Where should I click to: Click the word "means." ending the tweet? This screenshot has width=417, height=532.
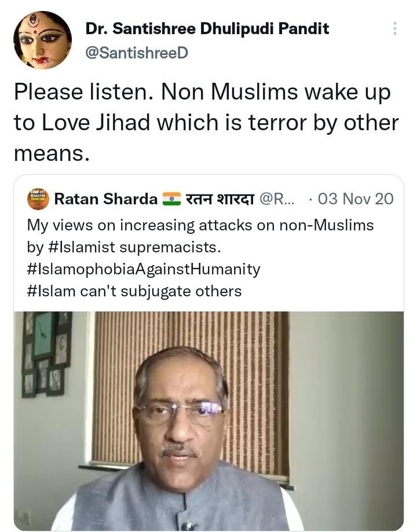[52, 154]
